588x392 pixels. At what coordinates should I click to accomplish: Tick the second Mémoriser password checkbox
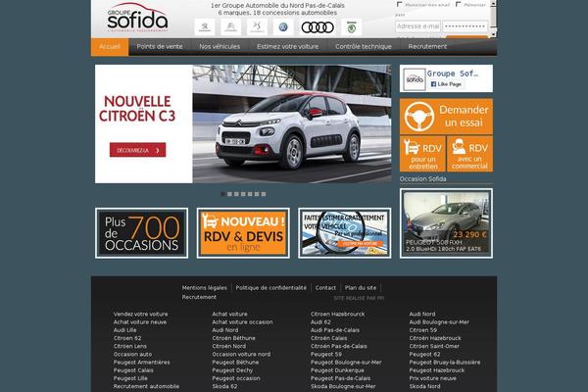pos(459,4)
